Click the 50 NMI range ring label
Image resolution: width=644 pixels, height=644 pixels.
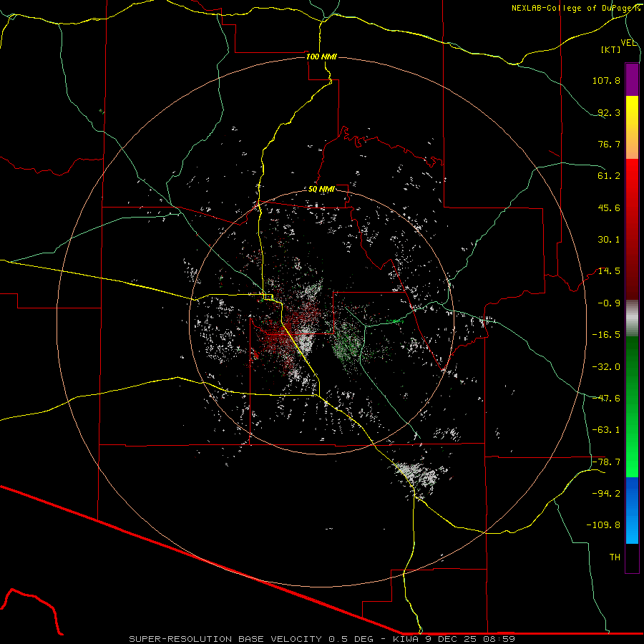[321, 190]
